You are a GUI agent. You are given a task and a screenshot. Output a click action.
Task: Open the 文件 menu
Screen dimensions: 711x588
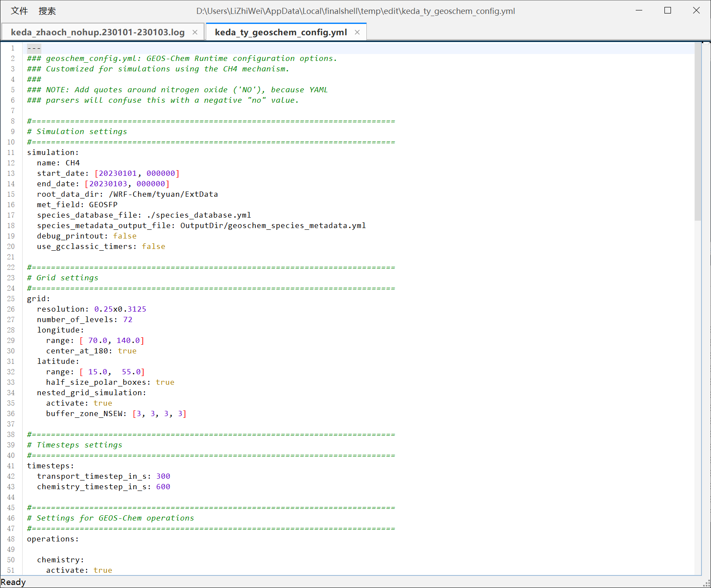[x=19, y=10]
